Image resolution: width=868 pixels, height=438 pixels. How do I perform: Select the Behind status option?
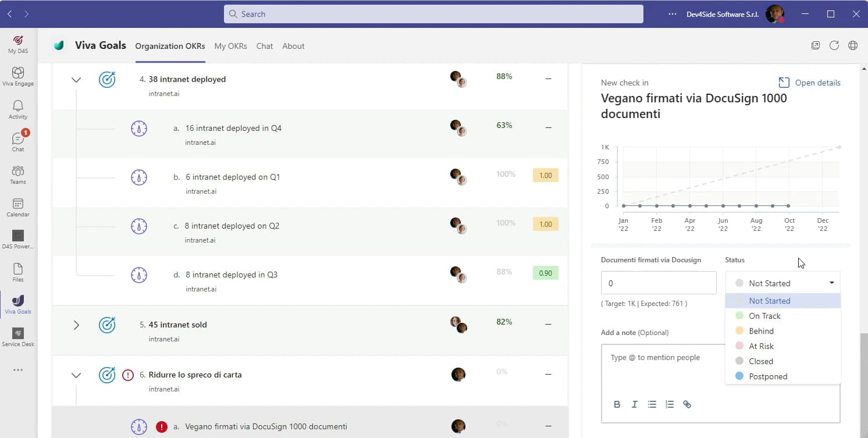[761, 331]
